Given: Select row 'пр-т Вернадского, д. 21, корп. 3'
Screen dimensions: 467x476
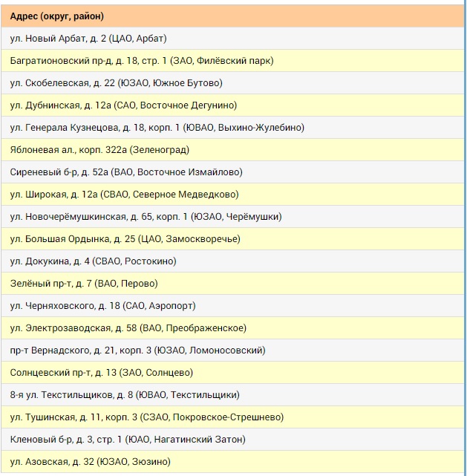Looking at the screenshot, I should pos(232,351).
